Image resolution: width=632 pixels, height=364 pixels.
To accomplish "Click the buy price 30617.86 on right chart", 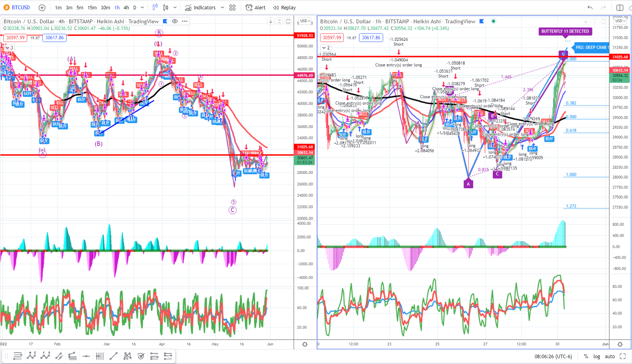I will [371, 38].
